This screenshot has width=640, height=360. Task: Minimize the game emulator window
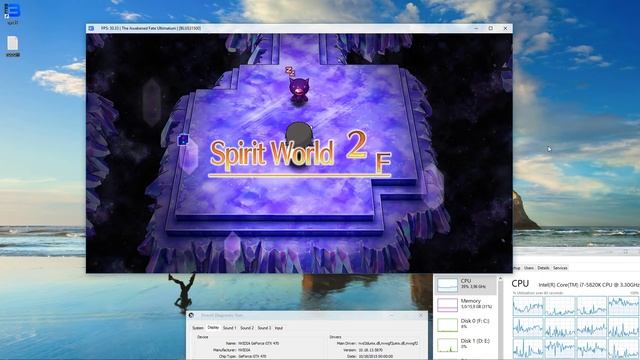[x=476, y=28]
